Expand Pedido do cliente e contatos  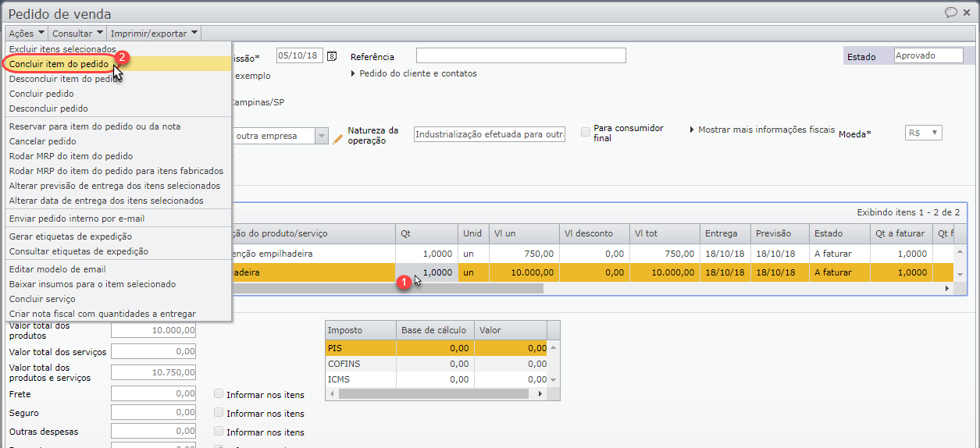pyautogui.click(x=414, y=74)
